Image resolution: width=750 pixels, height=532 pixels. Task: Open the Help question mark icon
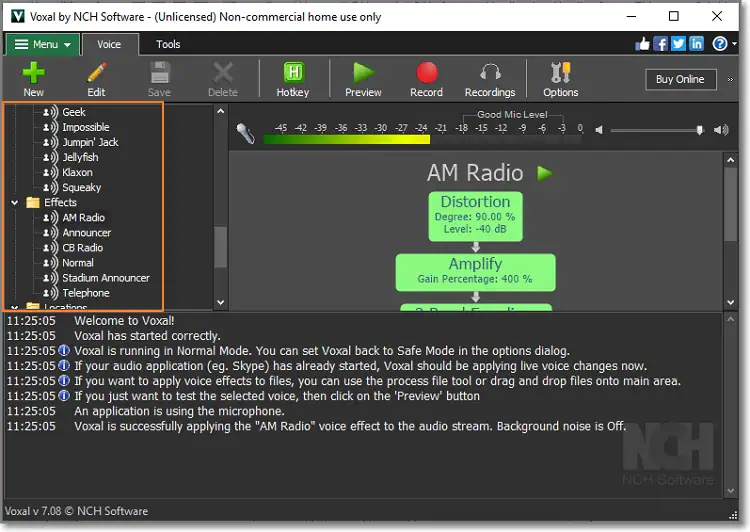tap(719, 44)
